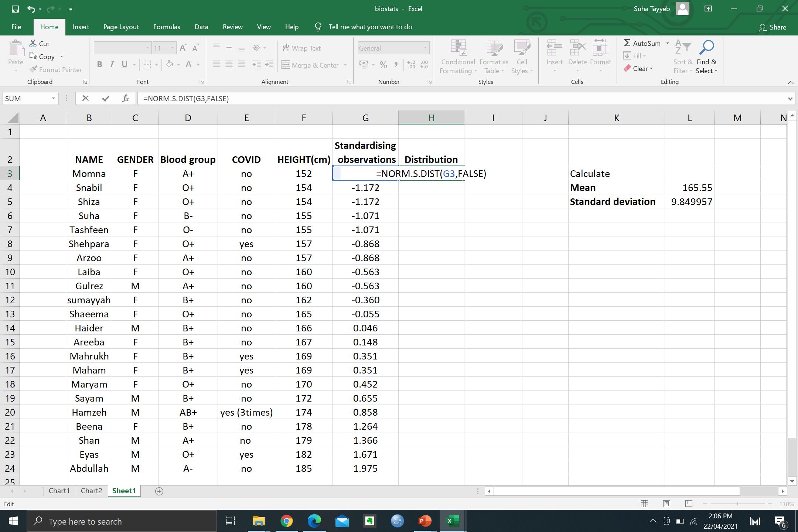Confirm the formula with the Enter checkmark icon
The width and height of the screenshot is (798, 532).
[106, 98]
